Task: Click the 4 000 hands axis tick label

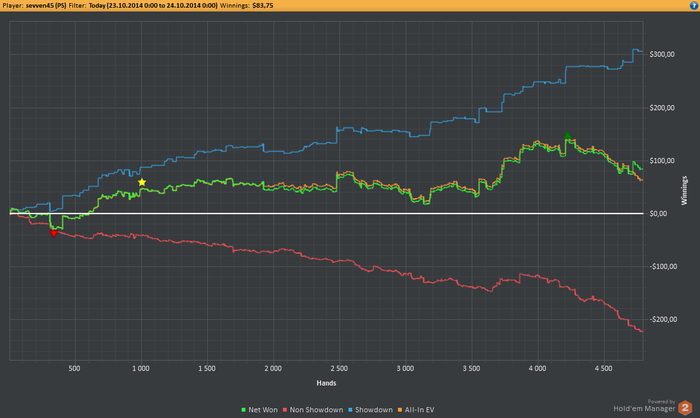Action: tap(538, 368)
